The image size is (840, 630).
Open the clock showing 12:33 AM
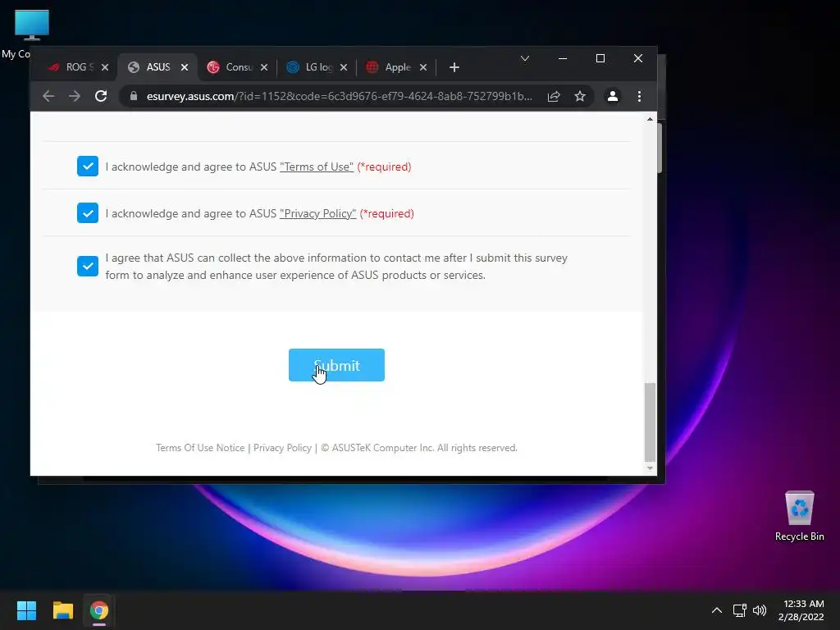801,610
